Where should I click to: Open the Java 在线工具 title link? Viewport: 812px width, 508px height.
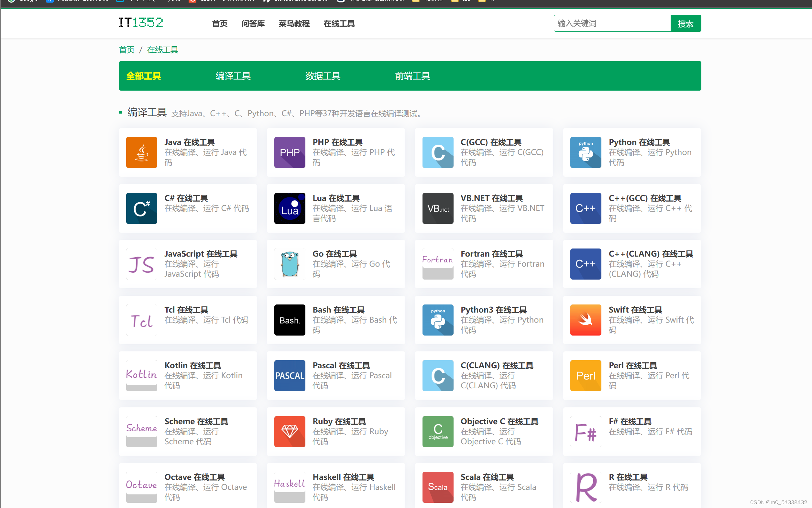pyautogui.click(x=189, y=142)
